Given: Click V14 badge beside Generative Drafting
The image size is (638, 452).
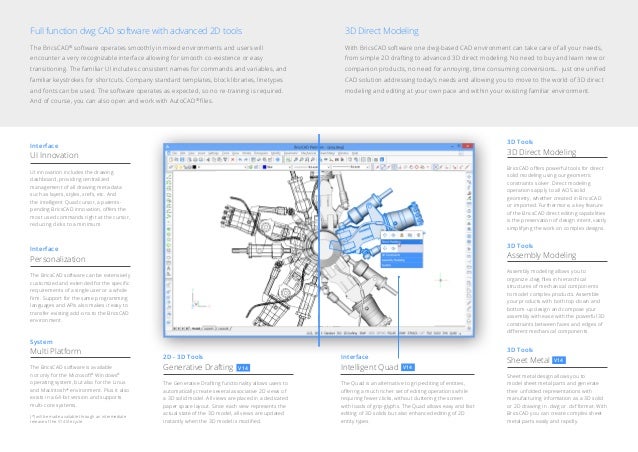Looking at the screenshot, I should click(x=243, y=368).
